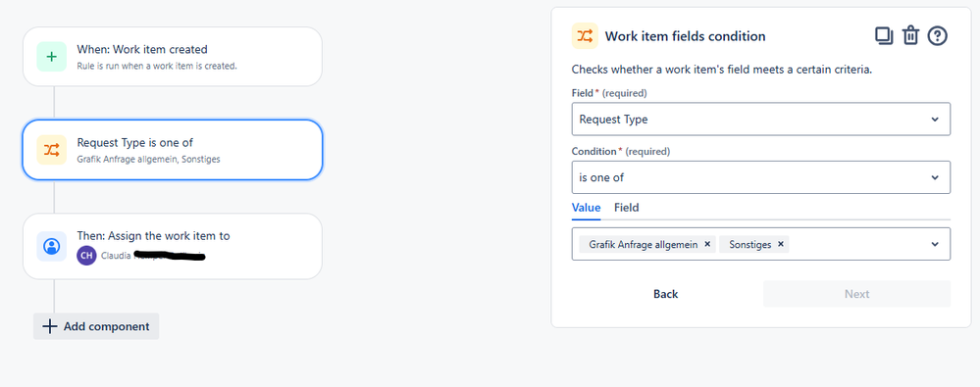Expand the values multi-select chevron
Screen dimensions: 980x387
pyautogui.click(x=935, y=244)
